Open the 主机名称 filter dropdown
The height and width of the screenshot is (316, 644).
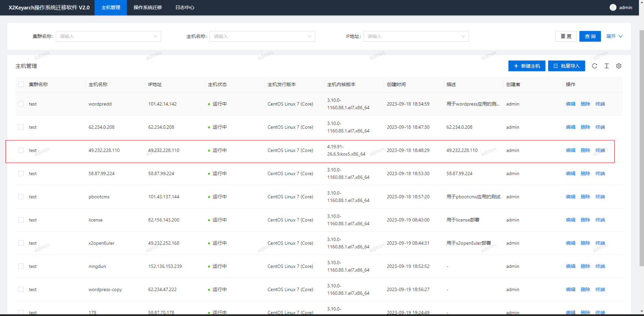pos(262,36)
